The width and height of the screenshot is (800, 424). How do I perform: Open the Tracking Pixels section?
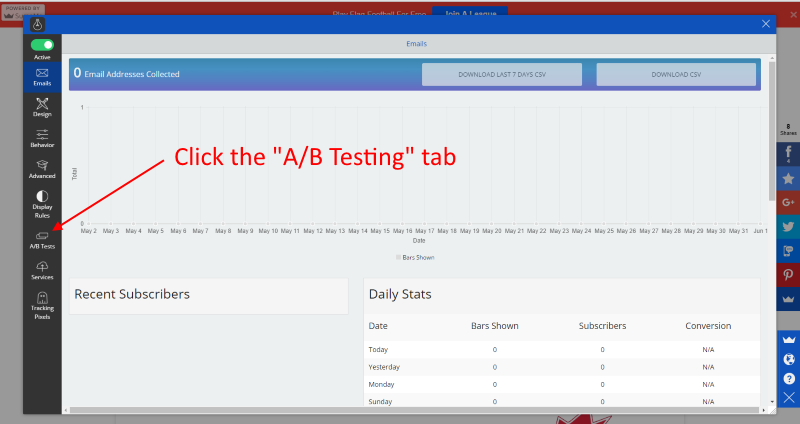42,304
